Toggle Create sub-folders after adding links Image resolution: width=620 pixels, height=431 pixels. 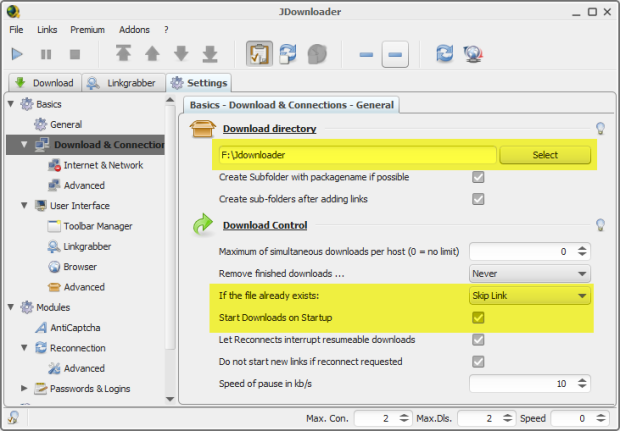coord(478,199)
